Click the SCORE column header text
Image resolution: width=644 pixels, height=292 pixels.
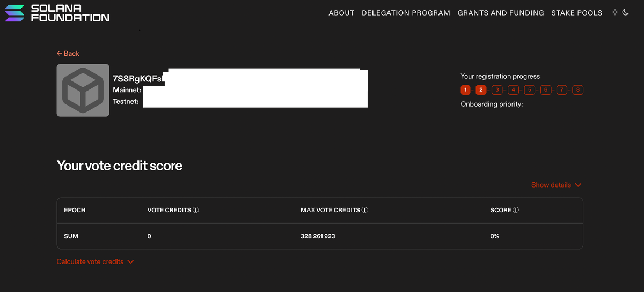click(x=501, y=210)
